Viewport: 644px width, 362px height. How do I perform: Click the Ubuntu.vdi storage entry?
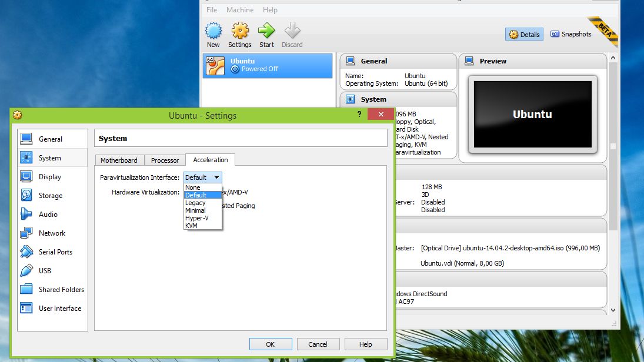pyautogui.click(x=462, y=263)
